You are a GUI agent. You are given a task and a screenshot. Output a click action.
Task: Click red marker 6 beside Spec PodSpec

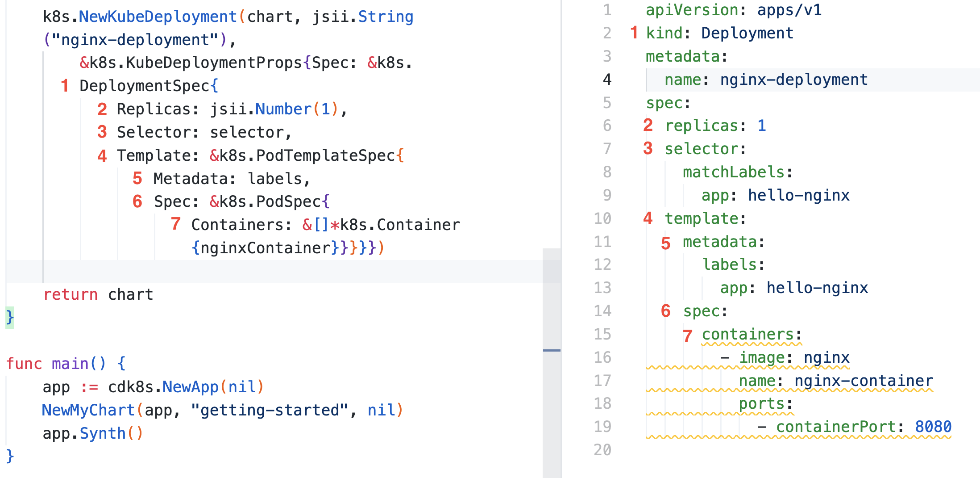[x=137, y=202]
